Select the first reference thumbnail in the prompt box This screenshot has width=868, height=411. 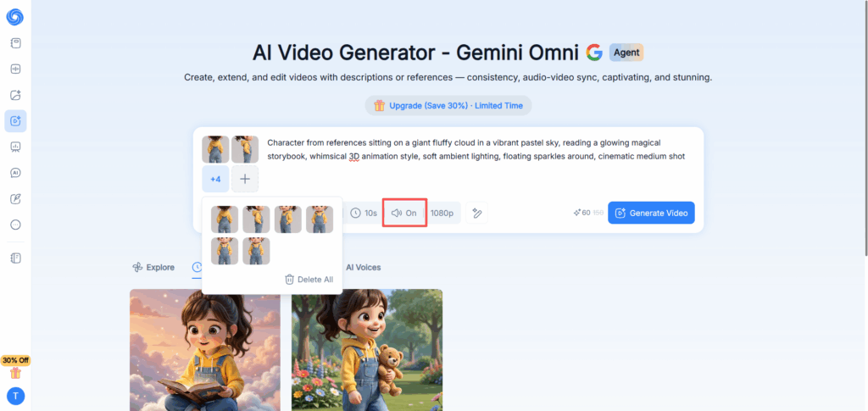pos(215,149)
